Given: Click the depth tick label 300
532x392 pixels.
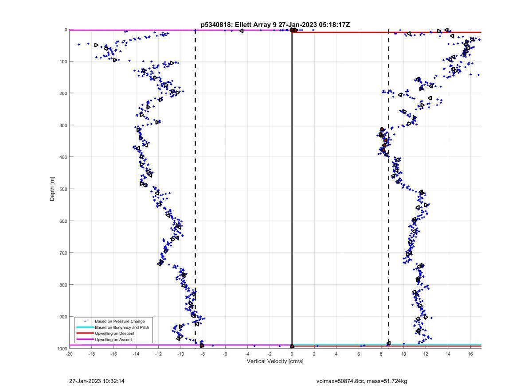Looking at the screenshot, I should point(63,125).
